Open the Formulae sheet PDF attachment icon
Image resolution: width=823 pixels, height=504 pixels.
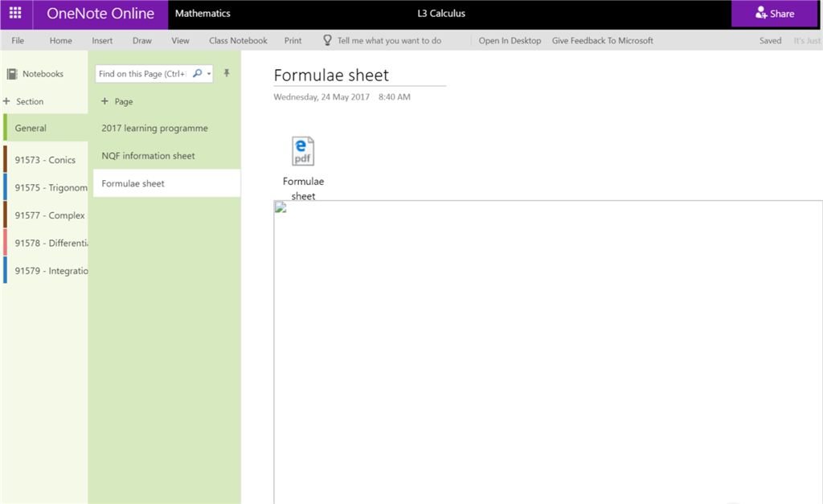(303, 151)
